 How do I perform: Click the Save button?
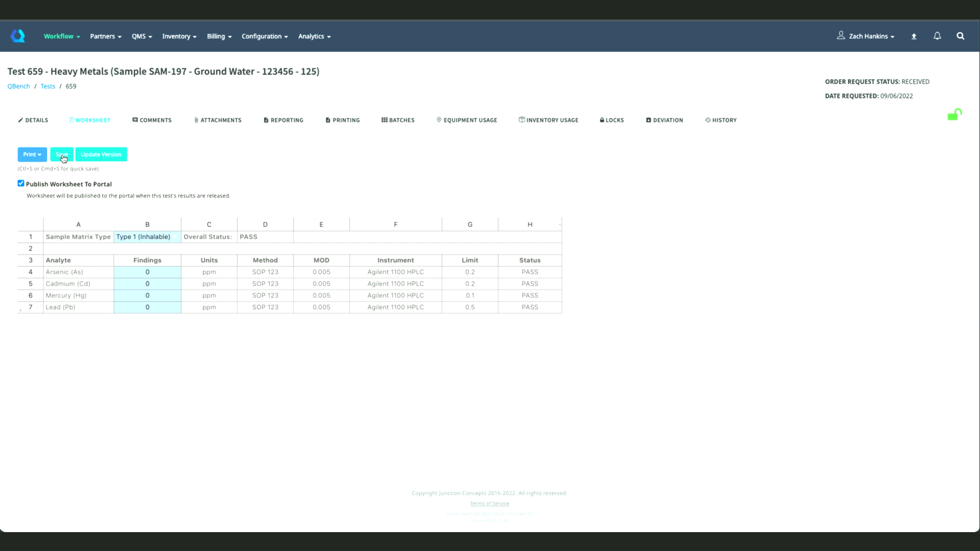pos(61,154)
